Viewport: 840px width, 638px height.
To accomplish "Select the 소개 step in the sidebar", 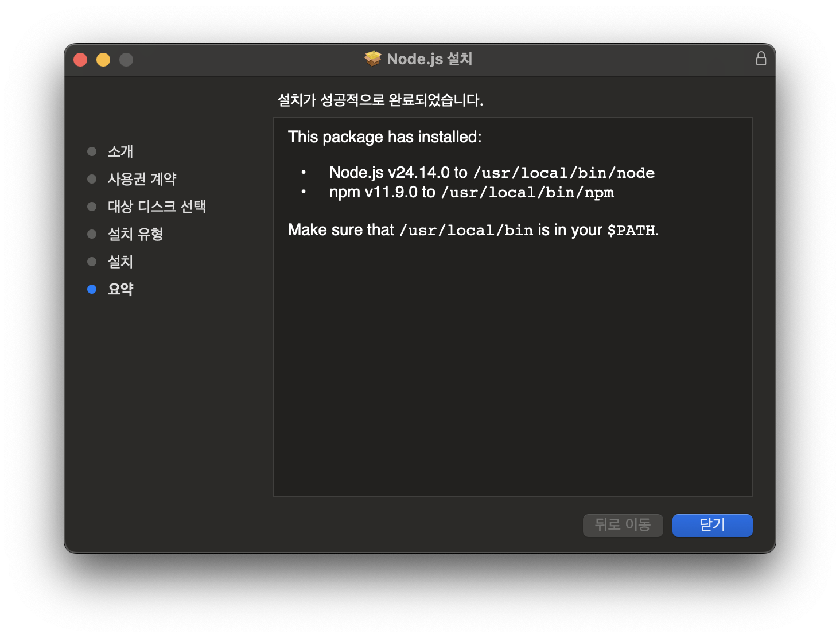I will (x=120, y=151).
